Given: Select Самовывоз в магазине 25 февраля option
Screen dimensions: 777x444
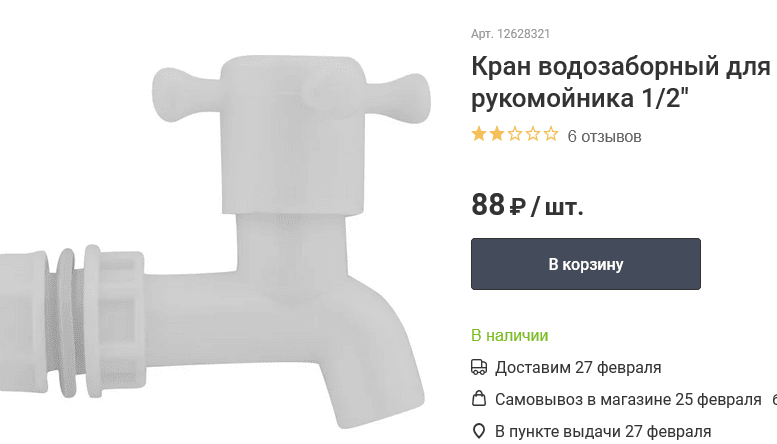Looking at the screenshot, I should tap(628, 399).
